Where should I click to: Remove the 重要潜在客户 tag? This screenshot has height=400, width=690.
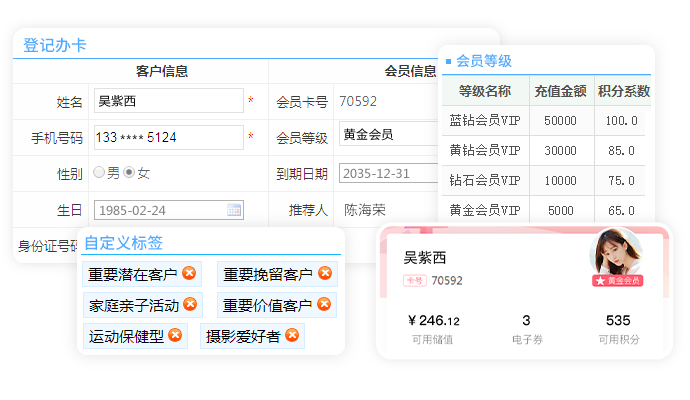pos(189,274)
